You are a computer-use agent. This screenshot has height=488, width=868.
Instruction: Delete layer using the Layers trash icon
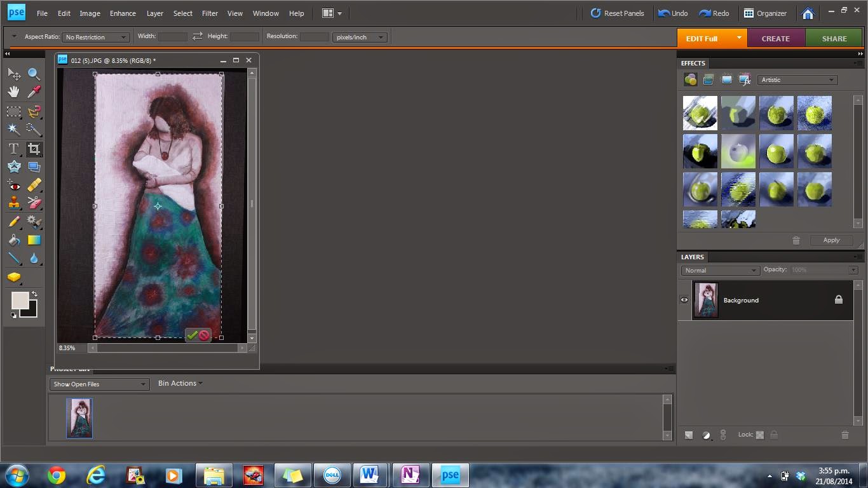pos(845,435)
